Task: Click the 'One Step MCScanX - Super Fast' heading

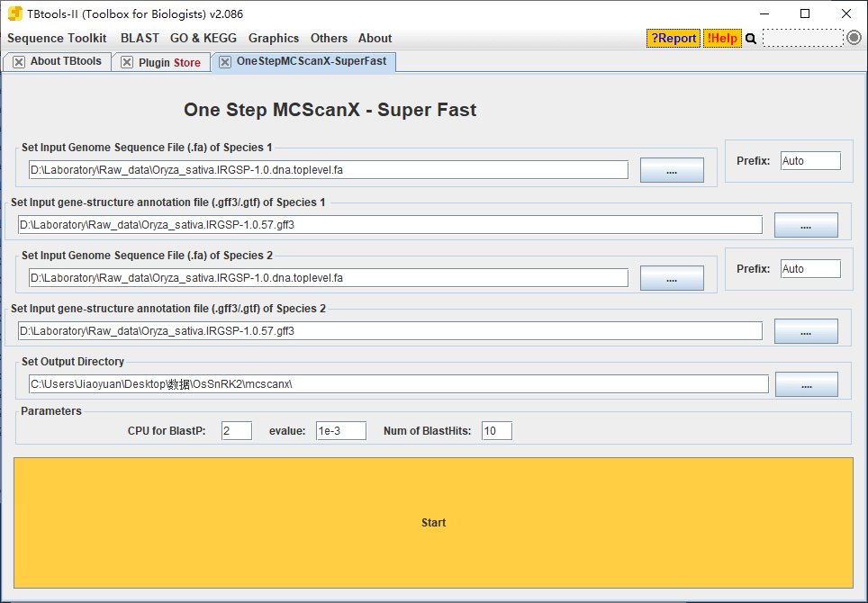Action: pyautogui.click(x=330, y=110)
